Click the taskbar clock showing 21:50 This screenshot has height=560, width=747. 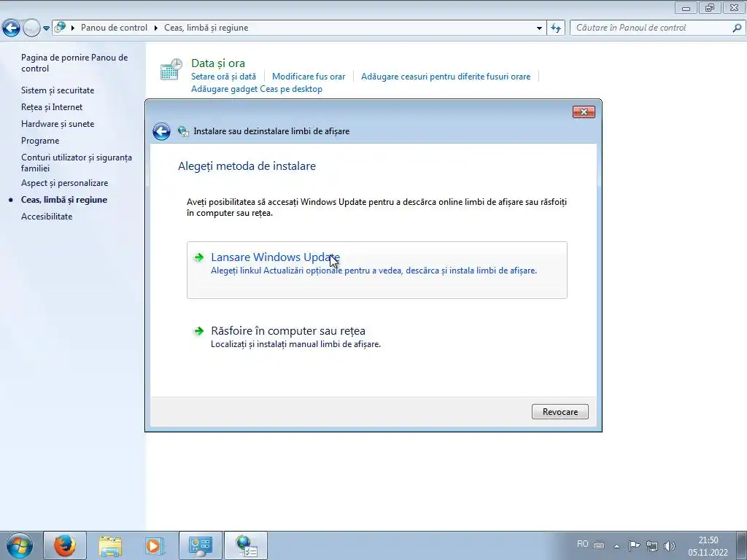(708, 546)
